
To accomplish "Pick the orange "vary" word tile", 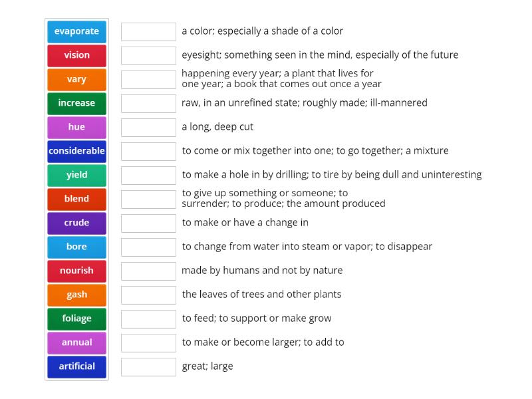I will [x=76, y=79].
